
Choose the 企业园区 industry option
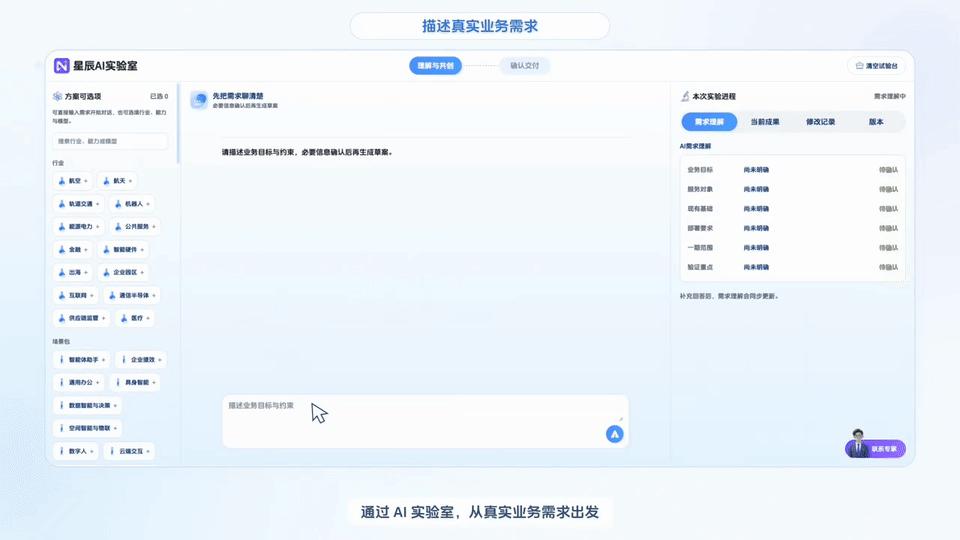(x=123, y=272)
